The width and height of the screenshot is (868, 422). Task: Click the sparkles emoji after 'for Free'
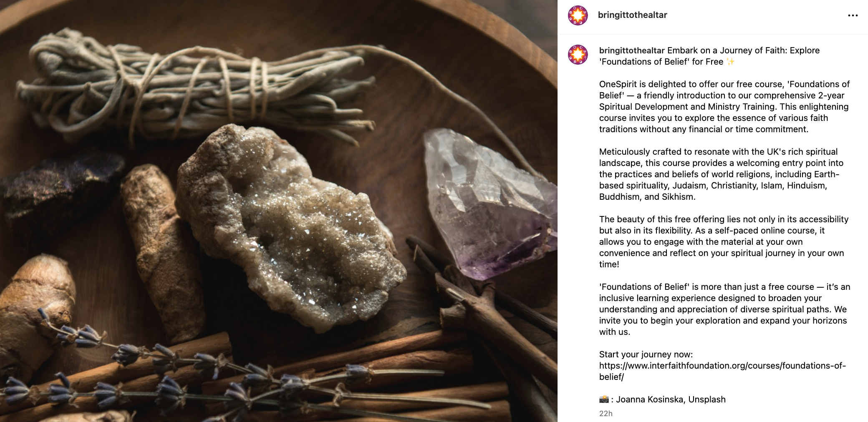(x=730, y=62)
